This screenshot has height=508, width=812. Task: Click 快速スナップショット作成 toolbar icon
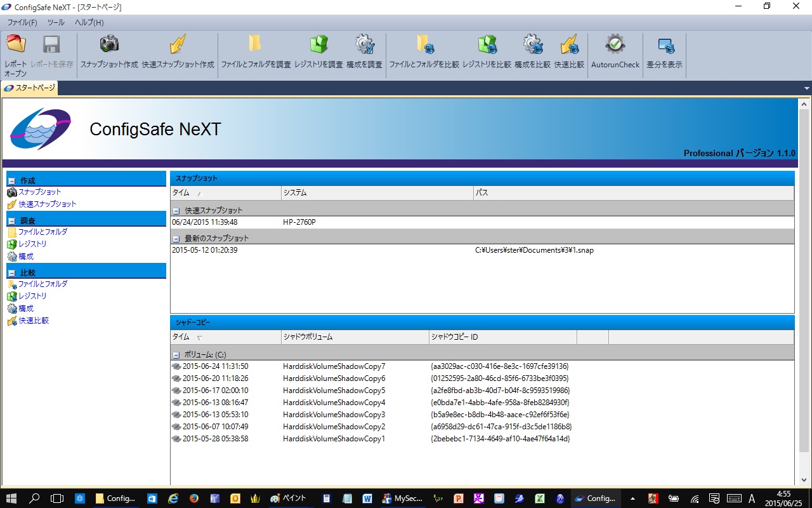pos(178,44)
